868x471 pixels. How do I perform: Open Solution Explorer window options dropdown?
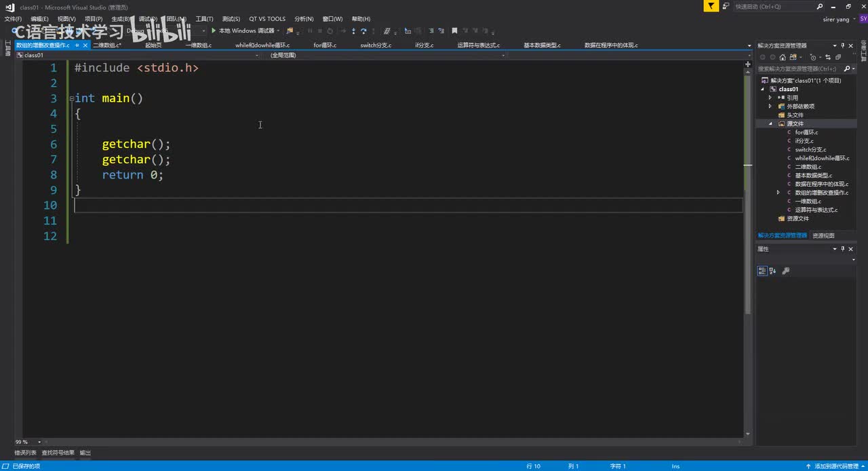coord(835,45)
